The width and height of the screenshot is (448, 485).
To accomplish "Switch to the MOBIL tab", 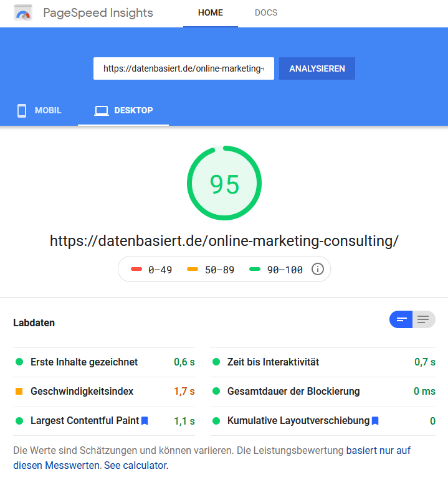I will click(39, 110).
